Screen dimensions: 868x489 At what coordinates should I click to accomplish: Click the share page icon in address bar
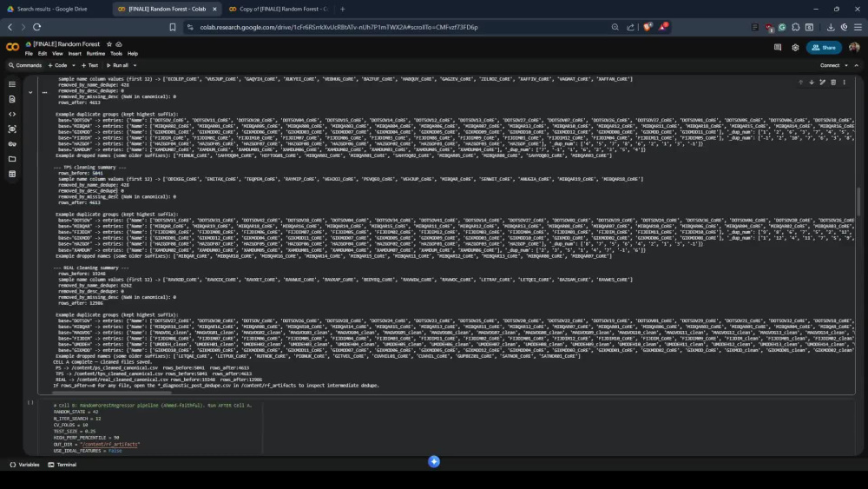point(630,27)
